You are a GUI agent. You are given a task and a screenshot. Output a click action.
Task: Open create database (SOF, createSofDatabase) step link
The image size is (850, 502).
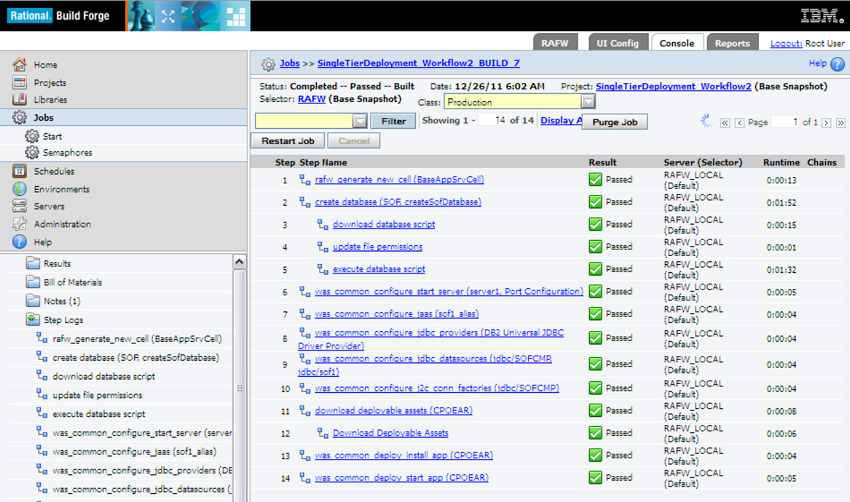pos(398,202)
